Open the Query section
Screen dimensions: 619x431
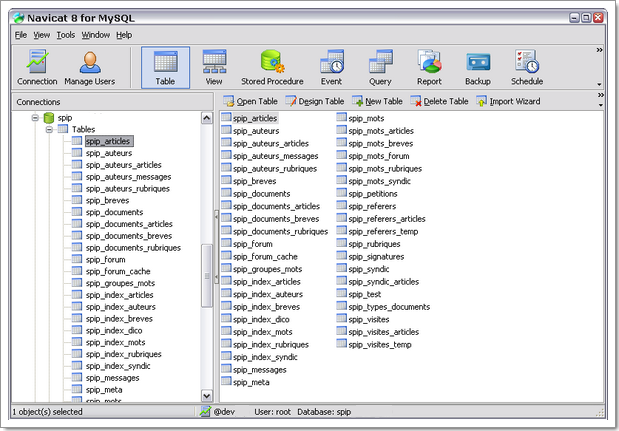pyautogui.click(x=380, y=67)
